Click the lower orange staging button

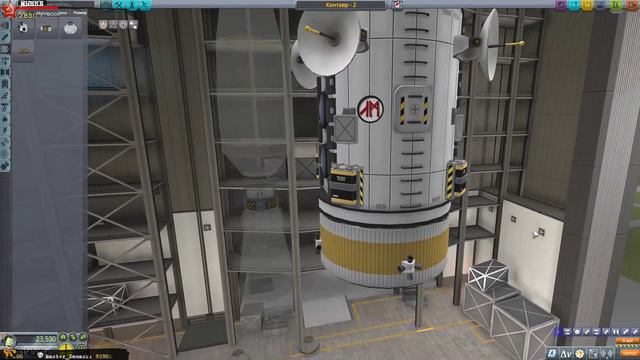click(630, 353)
